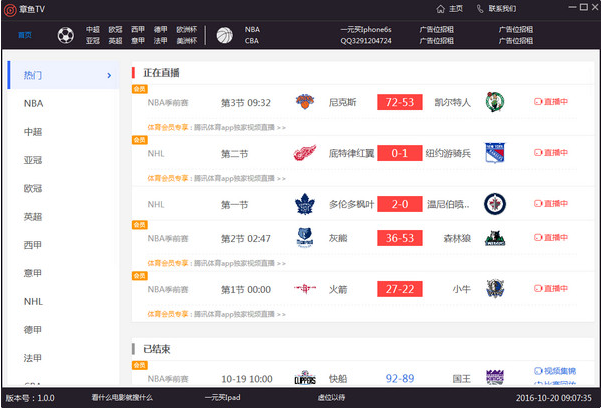Click the 一元买Iphone6s ad link
The height and width of the screenshot is (408, 601).
point(366,30)
